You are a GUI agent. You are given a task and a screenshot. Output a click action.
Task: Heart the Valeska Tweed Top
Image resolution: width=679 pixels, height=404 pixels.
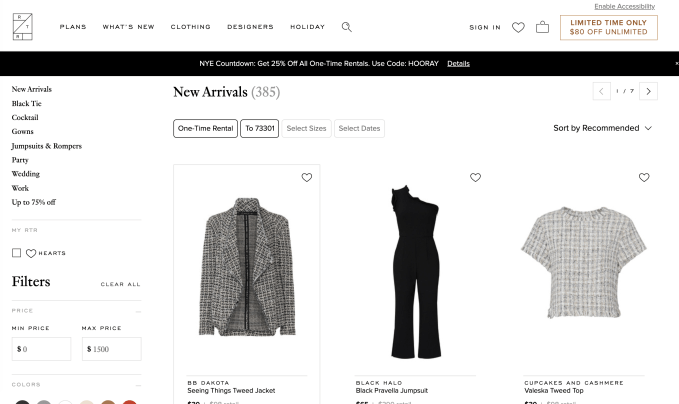pyautogui.click(x=644, y=178)
